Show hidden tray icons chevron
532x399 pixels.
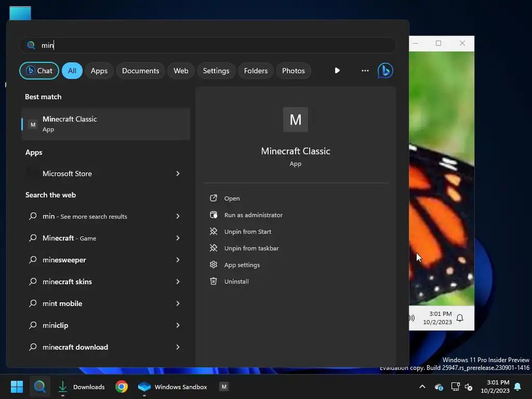pos(422,387)
